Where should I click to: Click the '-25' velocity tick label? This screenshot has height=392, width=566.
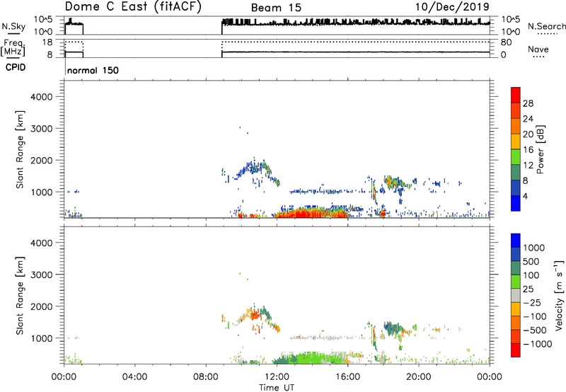click(533, 302)
